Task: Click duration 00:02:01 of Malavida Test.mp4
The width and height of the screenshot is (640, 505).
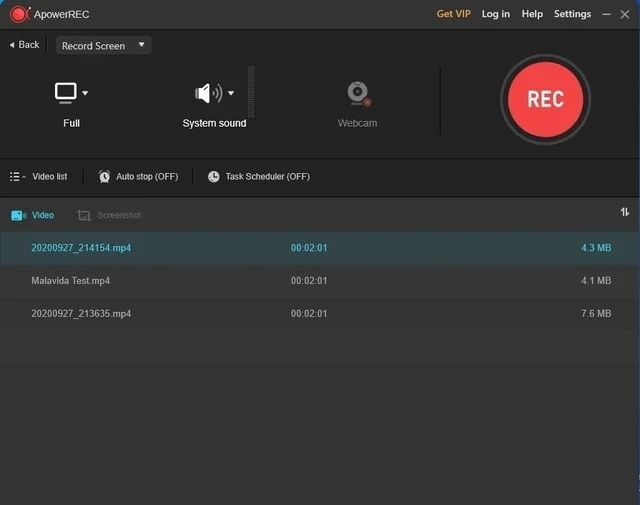Action: tap(309, 281)
